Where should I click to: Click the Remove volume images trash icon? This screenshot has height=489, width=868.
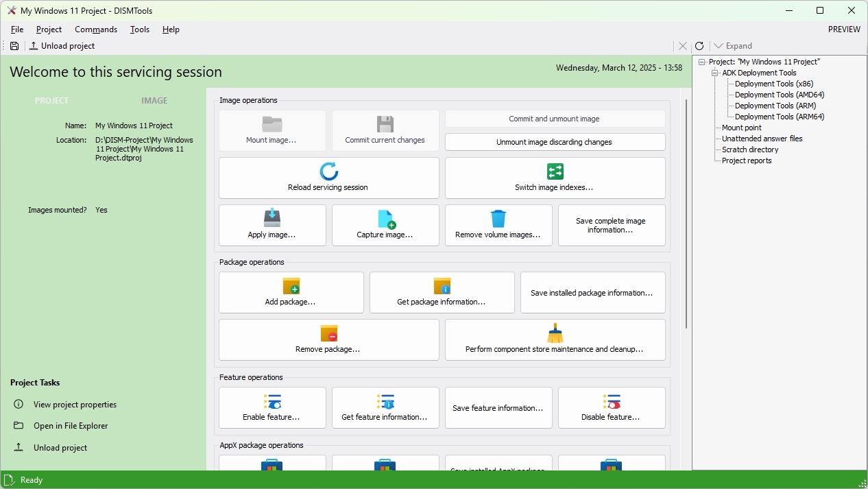point(498,218)
